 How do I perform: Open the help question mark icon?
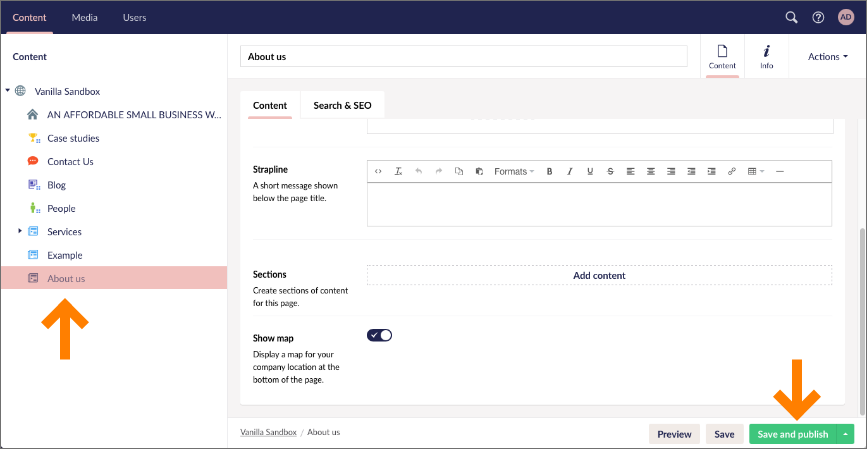(818, 17)
